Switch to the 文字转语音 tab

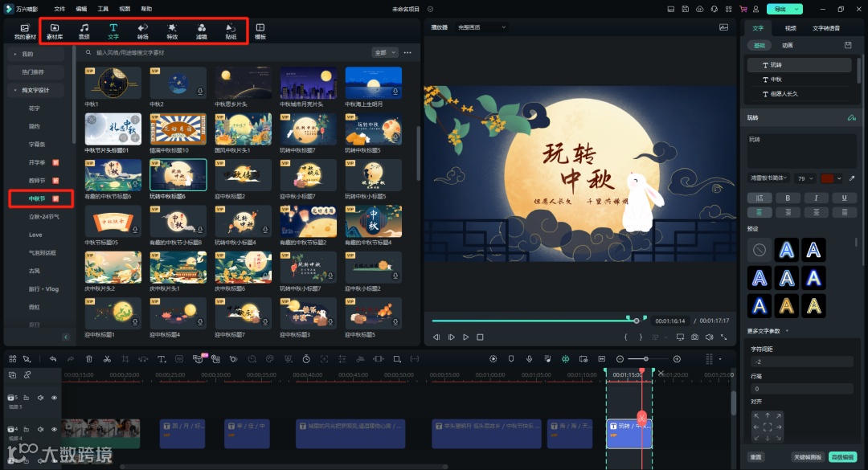(x=826, y=28)
